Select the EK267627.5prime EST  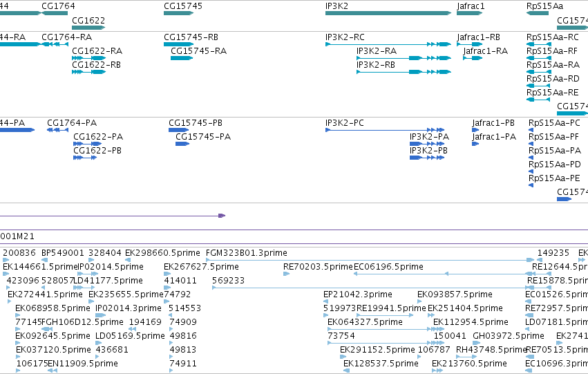(167, 274)
